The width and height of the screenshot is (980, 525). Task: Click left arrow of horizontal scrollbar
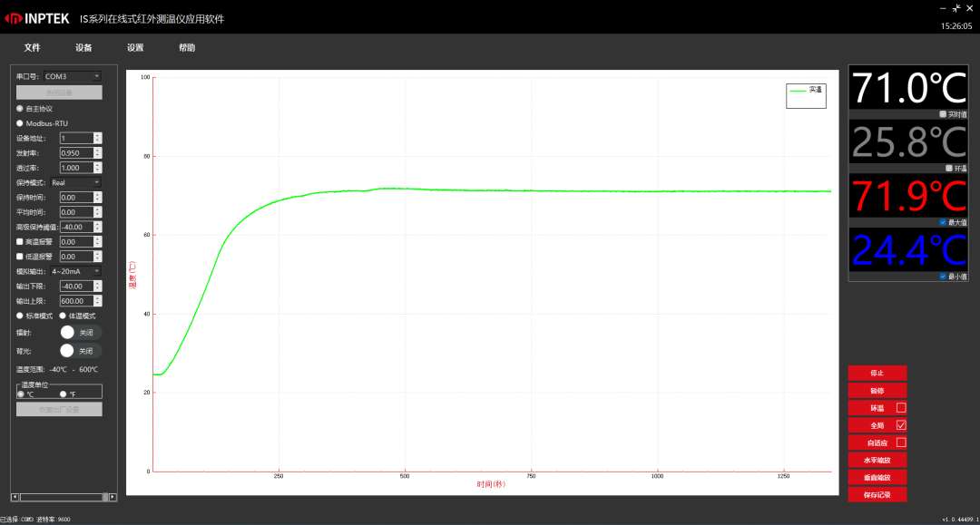pos(15,497)
